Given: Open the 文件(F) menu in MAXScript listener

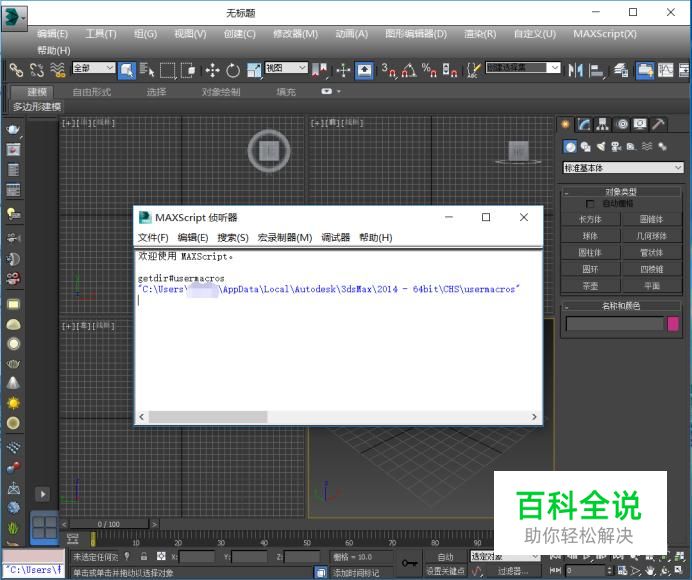Looking at the screenshot, I should (153, 237).
